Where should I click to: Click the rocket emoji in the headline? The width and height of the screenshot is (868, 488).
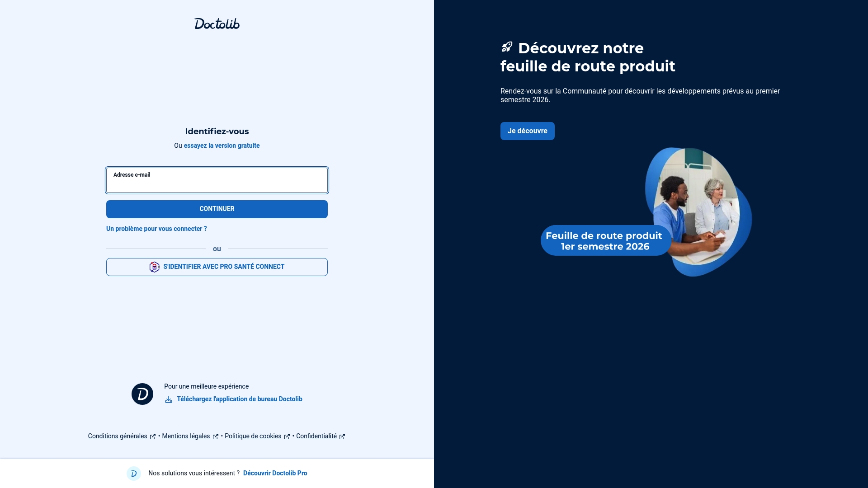point(507,47)
